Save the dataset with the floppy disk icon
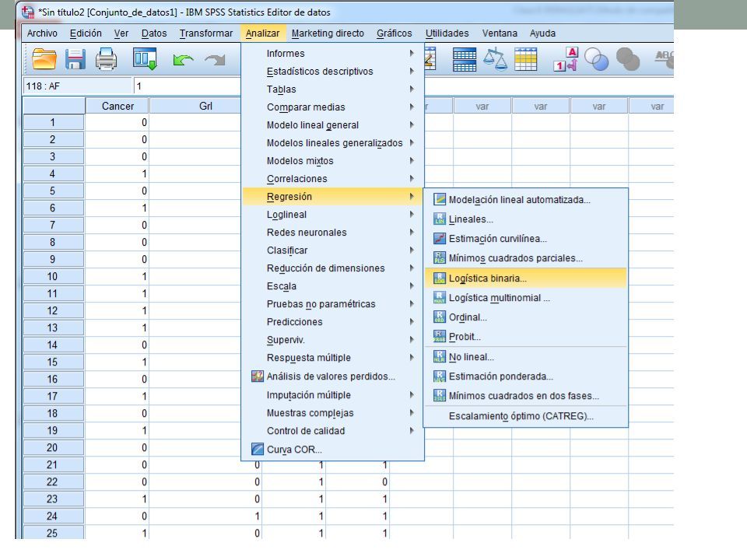 (75, 59)
